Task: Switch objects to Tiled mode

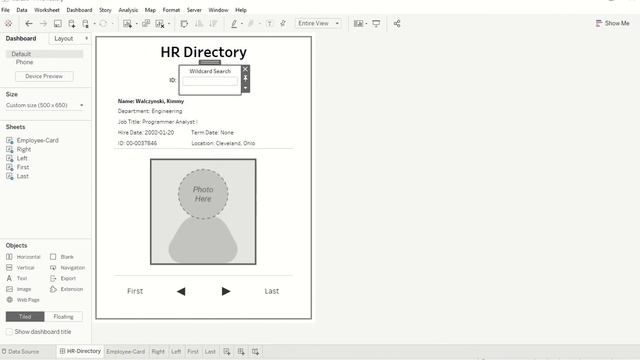Action: (x=25, y=316)
